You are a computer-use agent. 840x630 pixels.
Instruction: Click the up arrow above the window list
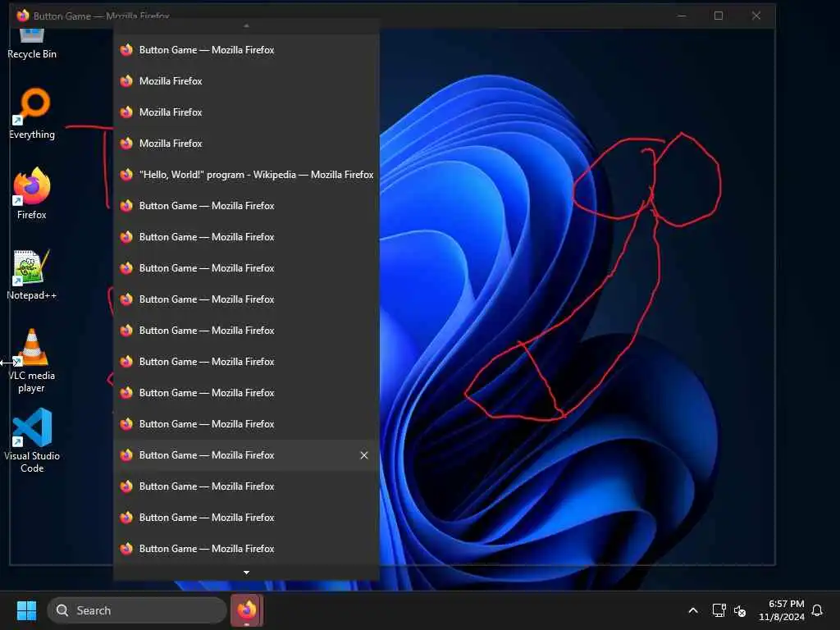(x=246, y=25)
